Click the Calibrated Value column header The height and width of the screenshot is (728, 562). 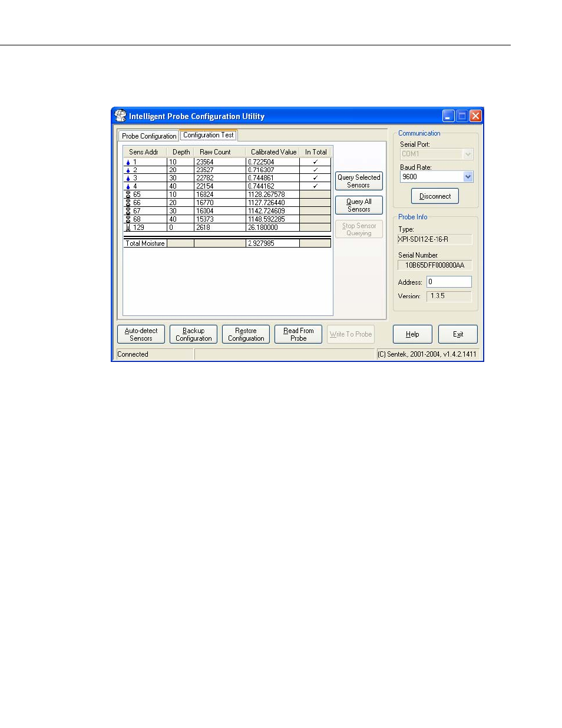click(x=273, y=152)
